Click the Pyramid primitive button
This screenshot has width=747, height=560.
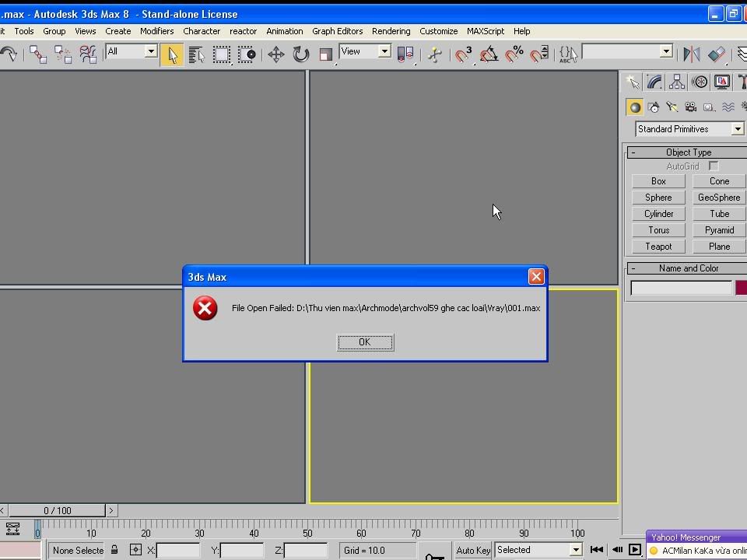[x=719, y=230]
